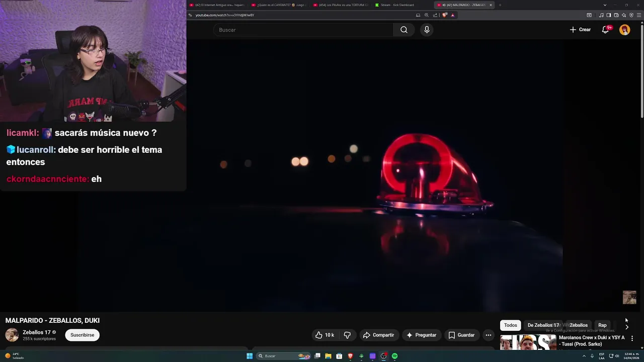Screen dimensions: 644x362
Task: Click the volume icon in system tray
Action: (617, 356)
